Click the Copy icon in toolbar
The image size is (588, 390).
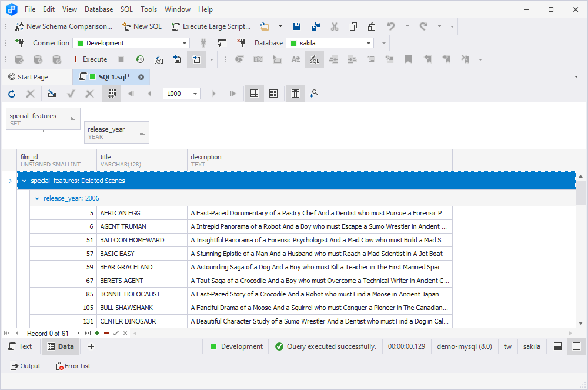pyautogui.click(x=353, y=26)
